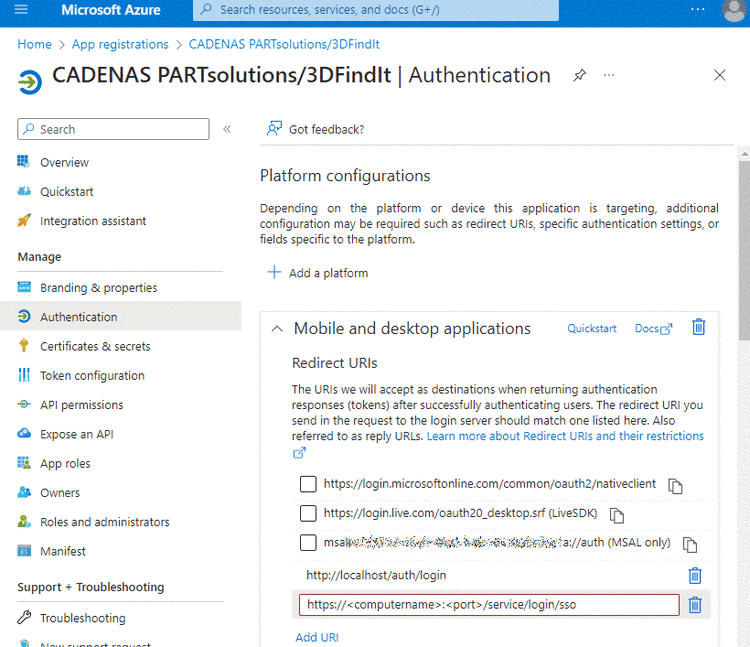Click the Certificates & secrets key icon
The image size is (750, 647).
tap(23, 345)
